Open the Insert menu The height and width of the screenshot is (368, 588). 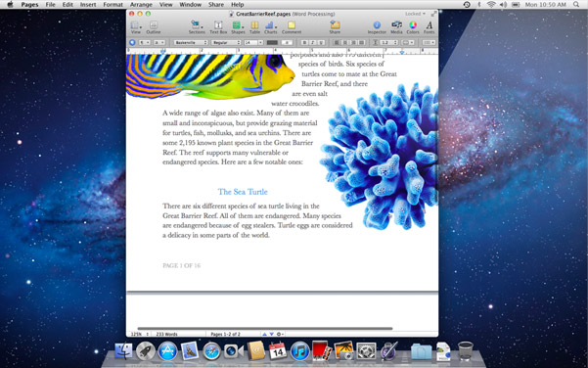[x=88, y=5]
